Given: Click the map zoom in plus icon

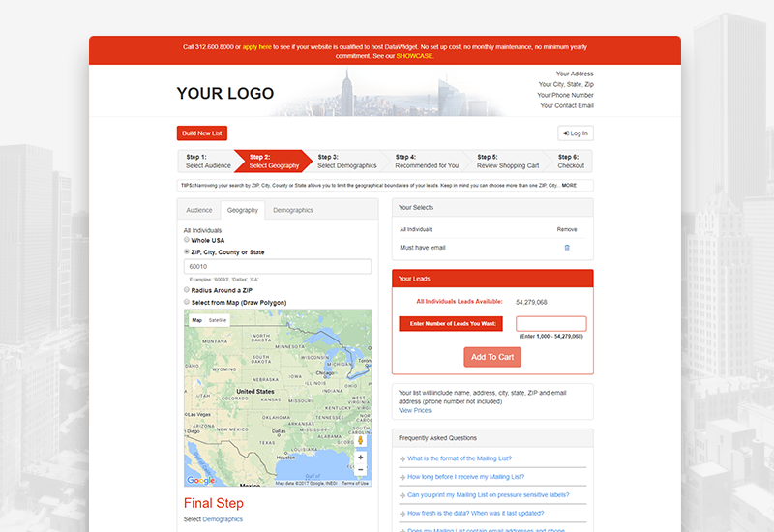Looking at the screenshot, I should [x=360, y=458].
